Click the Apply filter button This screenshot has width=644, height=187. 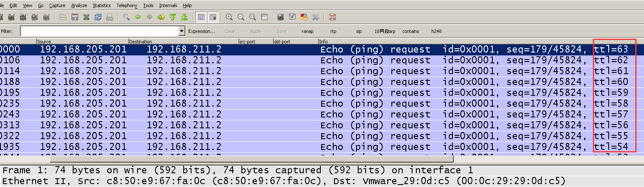coord(256,31)
